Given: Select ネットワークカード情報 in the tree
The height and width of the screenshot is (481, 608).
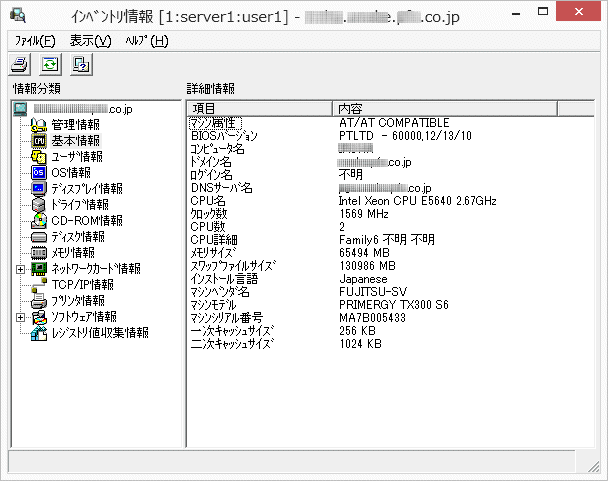Looking at the screenshot, I should point(96,268).
